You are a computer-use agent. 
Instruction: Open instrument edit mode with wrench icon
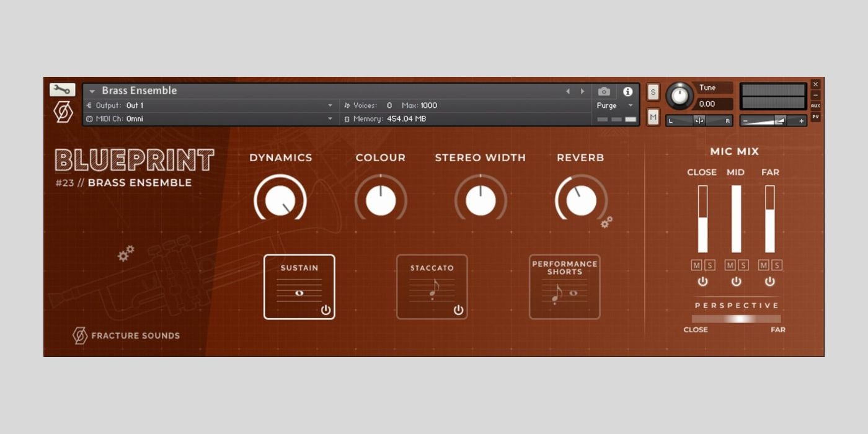click(62, 90)
